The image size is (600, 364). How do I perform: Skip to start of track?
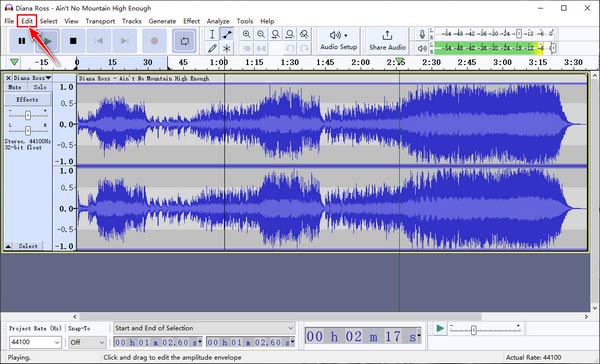click(99, 41)
